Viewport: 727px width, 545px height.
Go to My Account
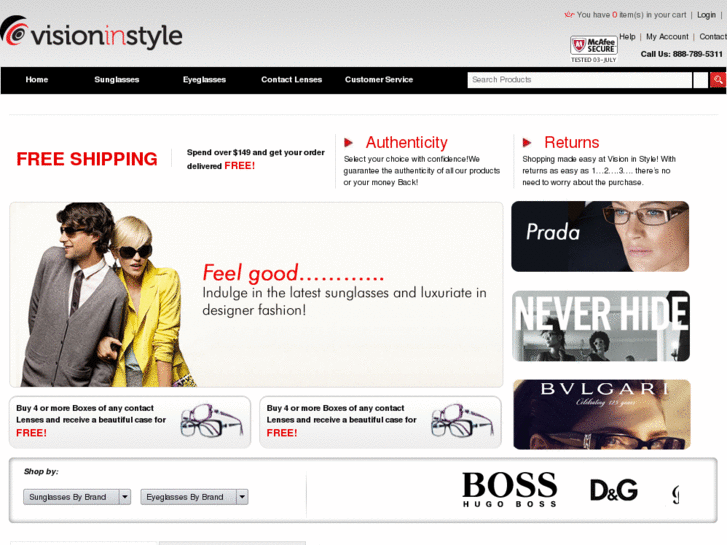[667, 37]
